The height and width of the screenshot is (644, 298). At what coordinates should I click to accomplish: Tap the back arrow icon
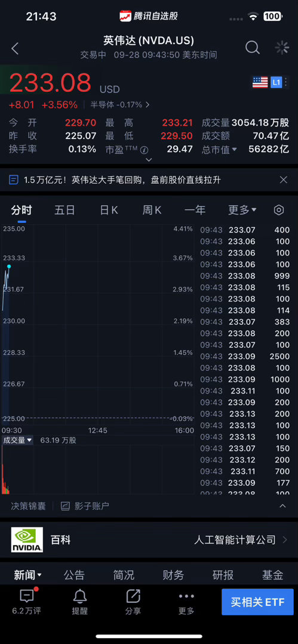coord(15,48)
